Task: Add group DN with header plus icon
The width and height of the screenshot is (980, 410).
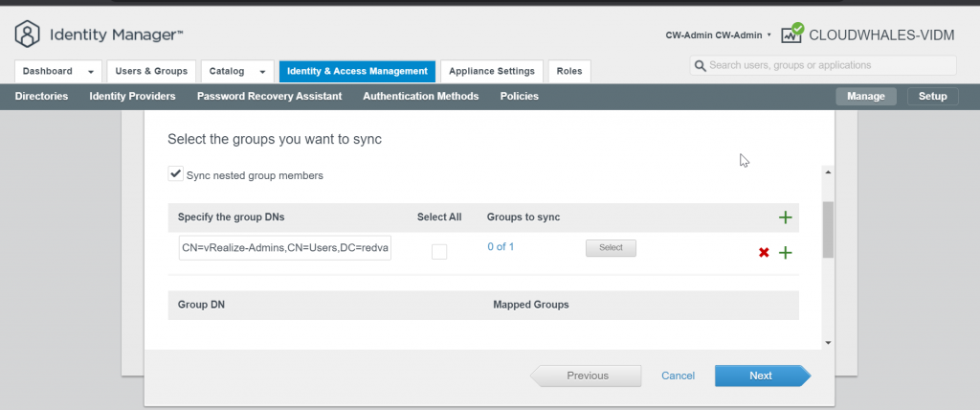Action: click(x=786, y=217)
